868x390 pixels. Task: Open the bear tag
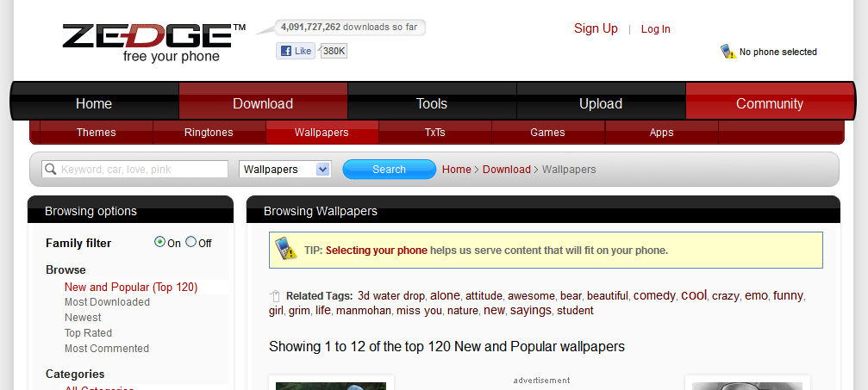(x=571, y=296)
